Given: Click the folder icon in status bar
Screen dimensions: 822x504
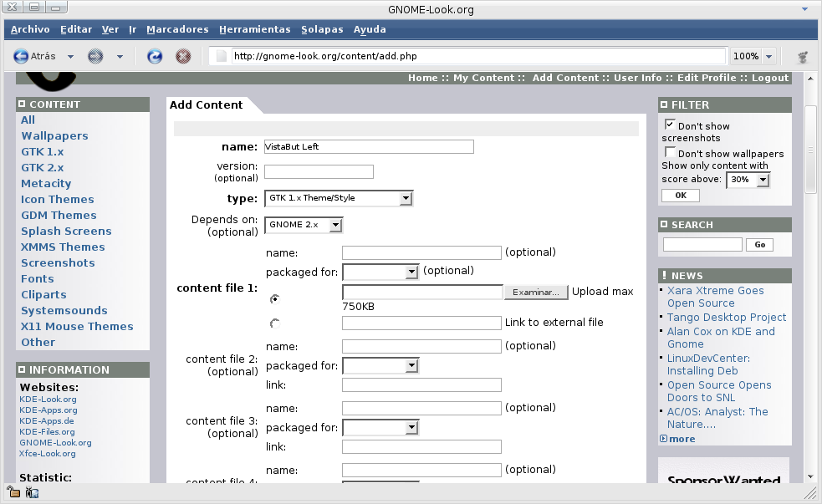Looking at the screenshot, I should [13, 492].
